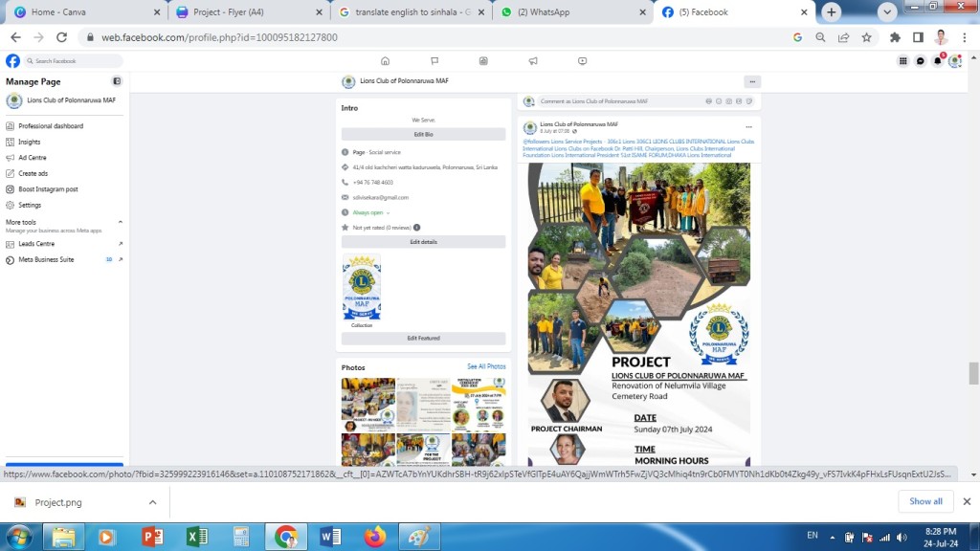The width and height of the screenshot is (980, 551).
Task: Click Show all downloads button
Action: [925, 501]
